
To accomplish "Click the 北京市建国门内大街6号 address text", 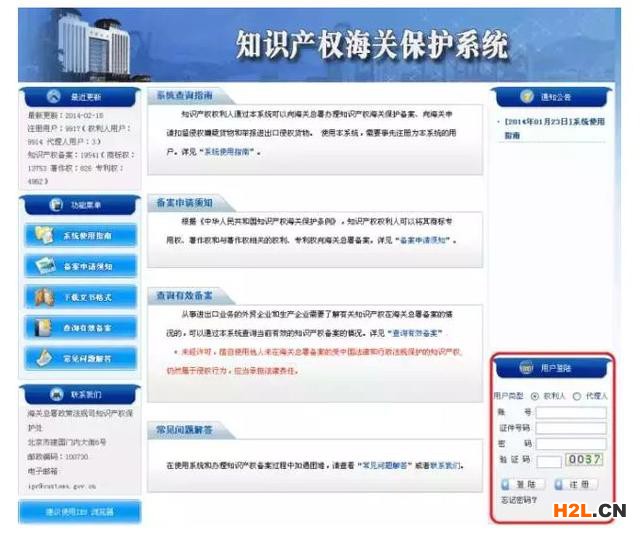I will [67, 442].
